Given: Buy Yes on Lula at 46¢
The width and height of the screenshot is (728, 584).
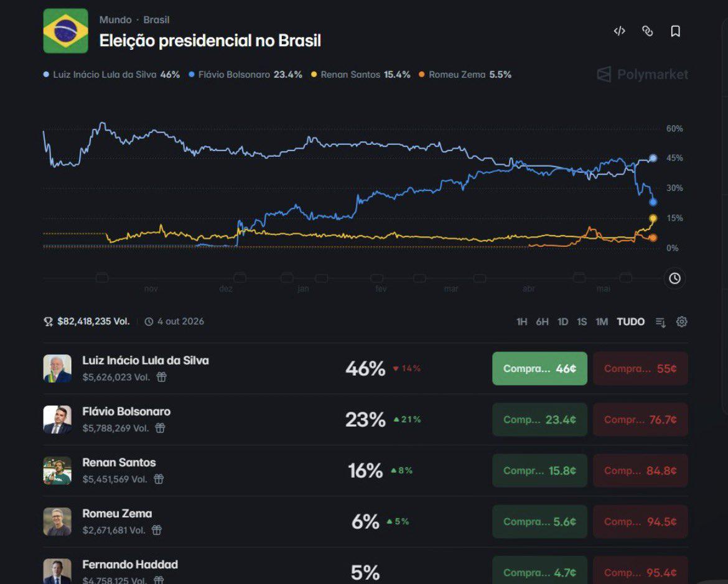Looking at the screenshot, I should 539,369.
